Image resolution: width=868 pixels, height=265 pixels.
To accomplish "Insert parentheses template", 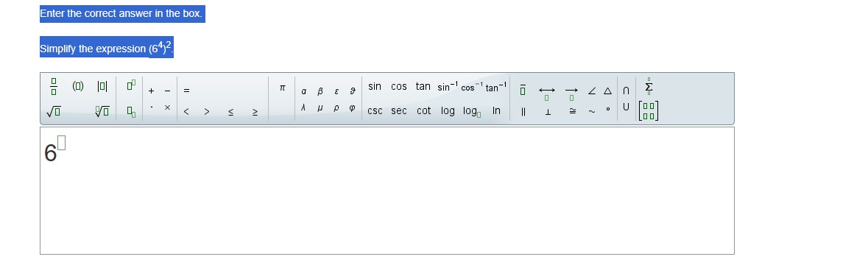I will click(x=78, y=86).
